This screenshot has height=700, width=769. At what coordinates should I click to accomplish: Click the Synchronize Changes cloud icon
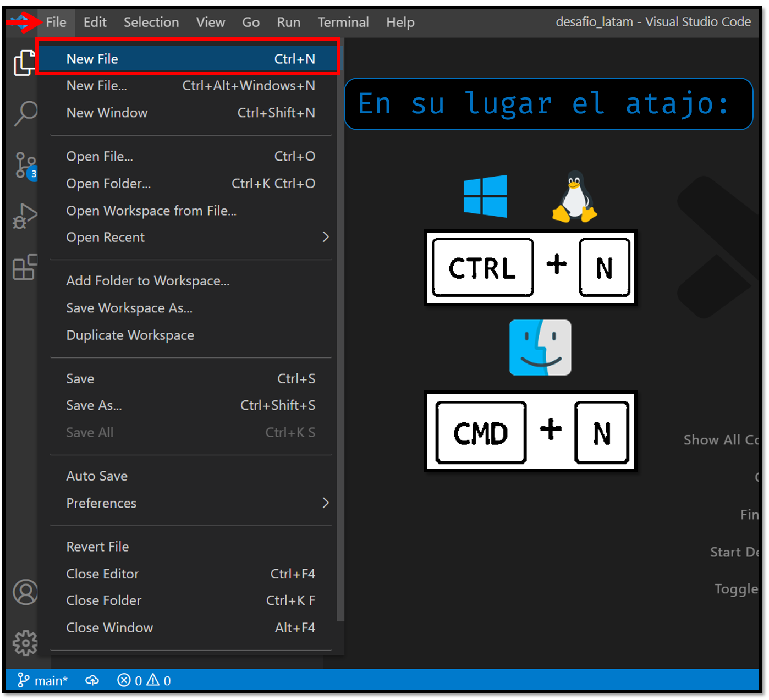tap(92, 680)
